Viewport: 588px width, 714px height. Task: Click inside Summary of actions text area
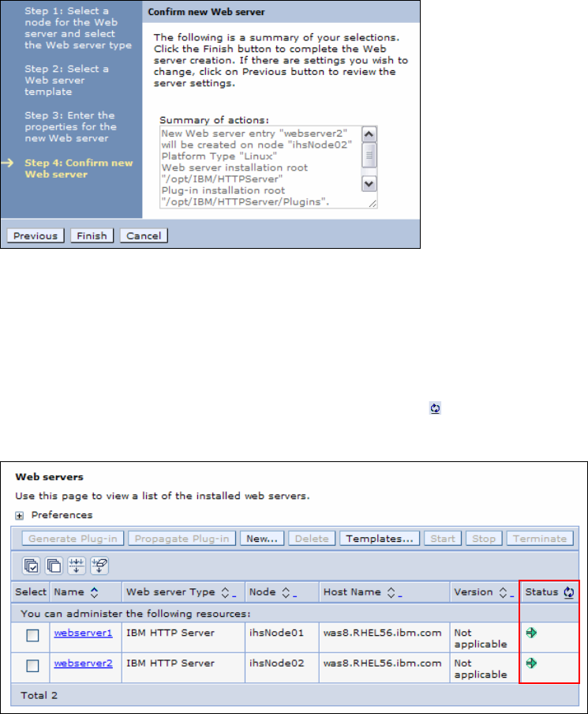coord(260,167)
